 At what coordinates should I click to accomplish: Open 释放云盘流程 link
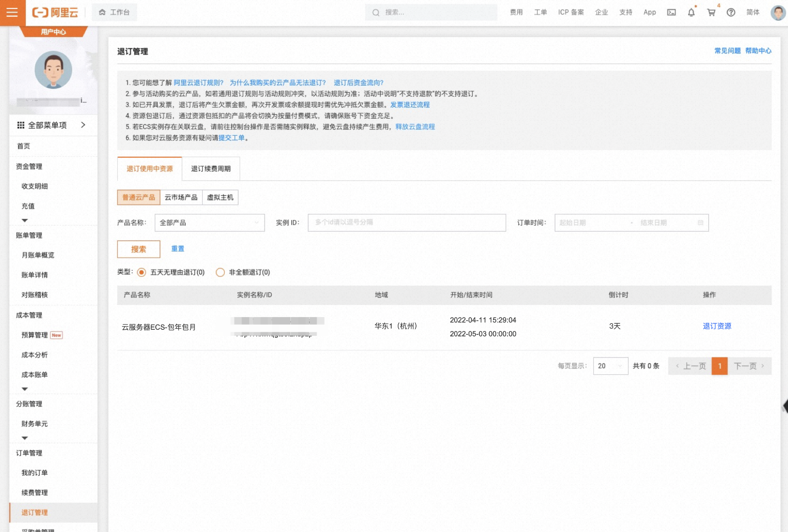tap(415, 127)
